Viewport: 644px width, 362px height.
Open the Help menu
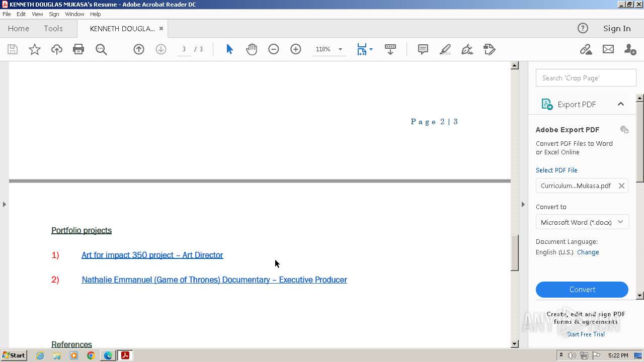point(95,14)
